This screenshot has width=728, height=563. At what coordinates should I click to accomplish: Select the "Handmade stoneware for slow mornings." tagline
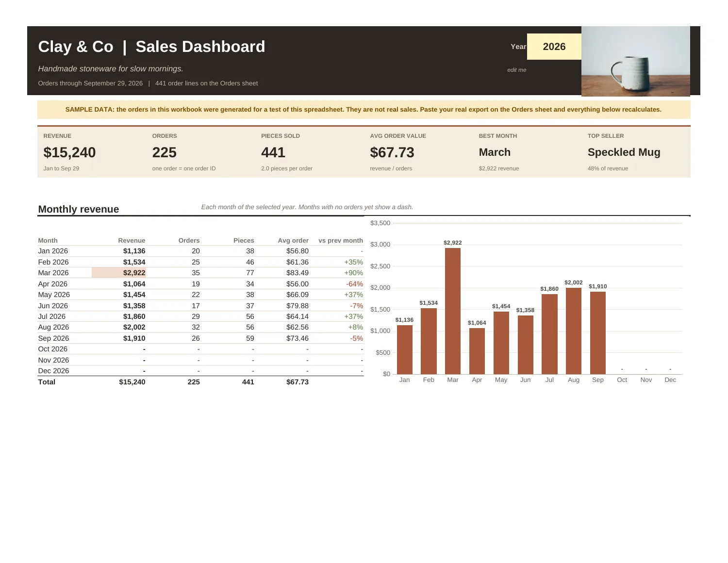pos(111,69)
